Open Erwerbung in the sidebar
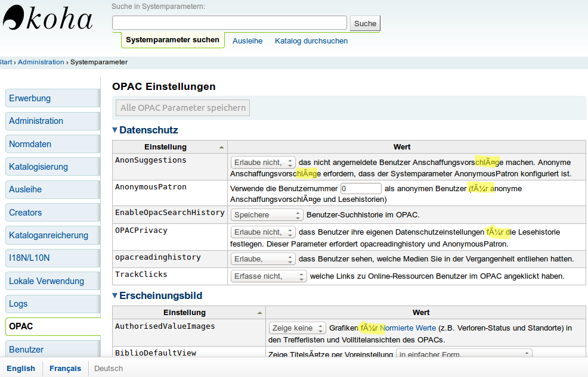 click(52, 98)
